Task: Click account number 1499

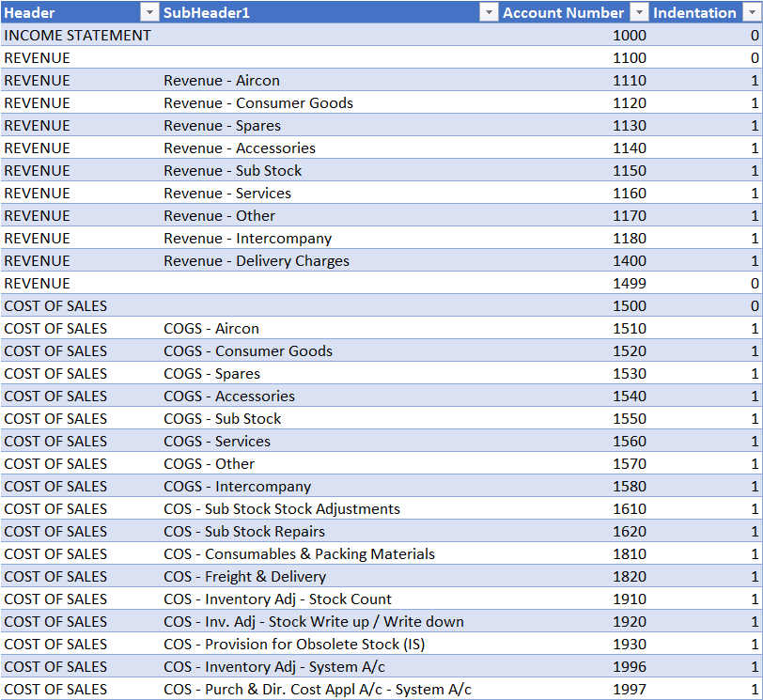Action: 630,284
